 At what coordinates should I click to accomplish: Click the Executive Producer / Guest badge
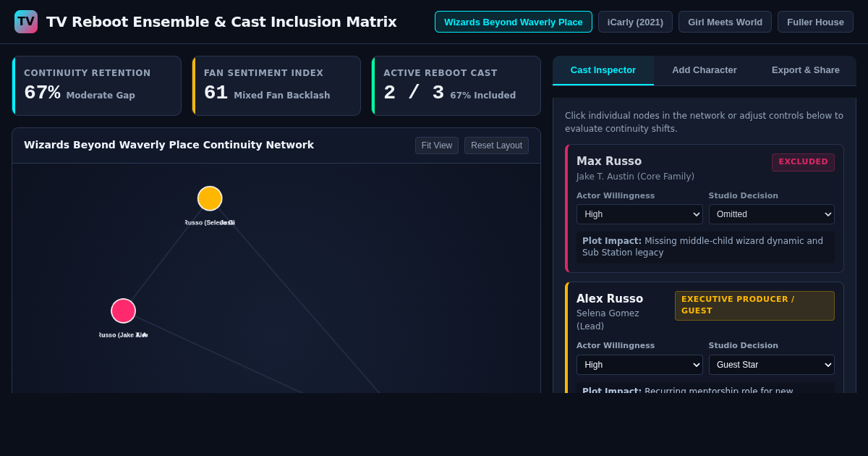tap(754, 305)
